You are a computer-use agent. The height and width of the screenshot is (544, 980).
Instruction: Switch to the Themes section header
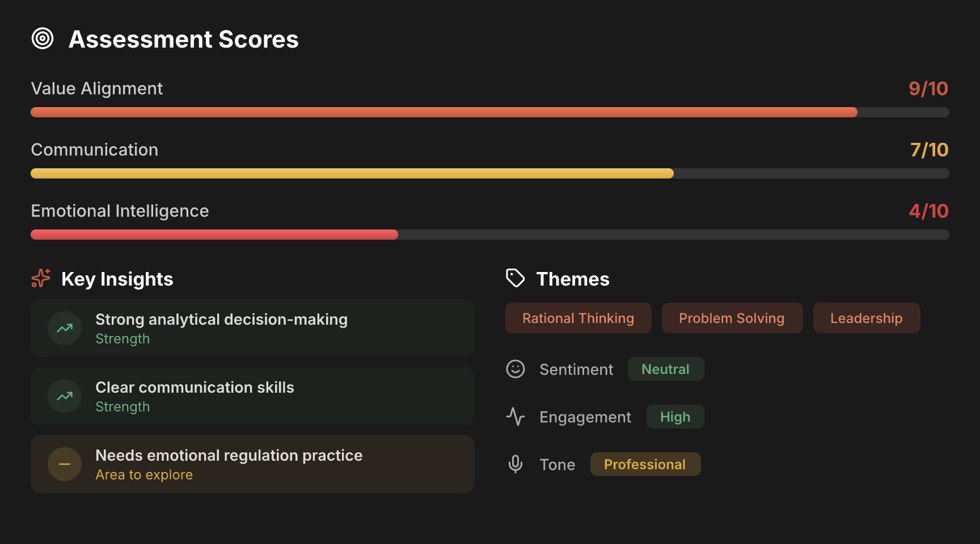pyautogui.click(x=573, y=278)
